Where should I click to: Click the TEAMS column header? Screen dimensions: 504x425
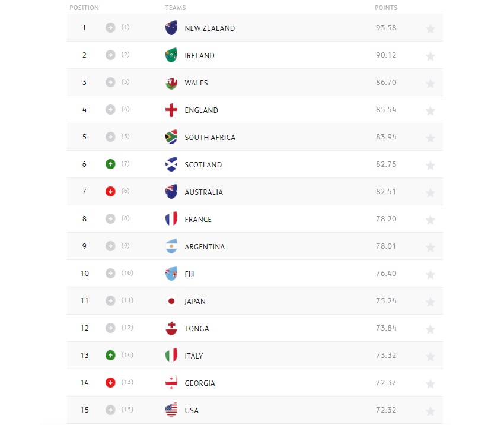tap(176, 8)
